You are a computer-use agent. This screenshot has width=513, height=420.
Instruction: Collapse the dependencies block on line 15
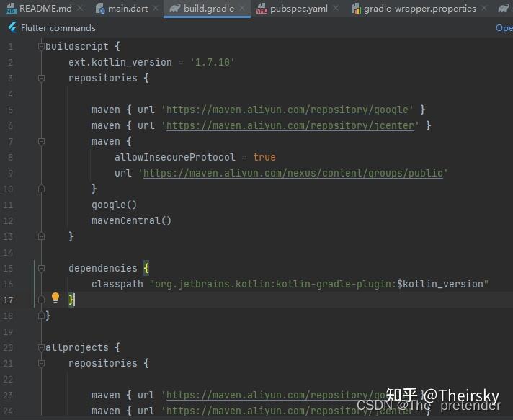(x=41, y=269)
